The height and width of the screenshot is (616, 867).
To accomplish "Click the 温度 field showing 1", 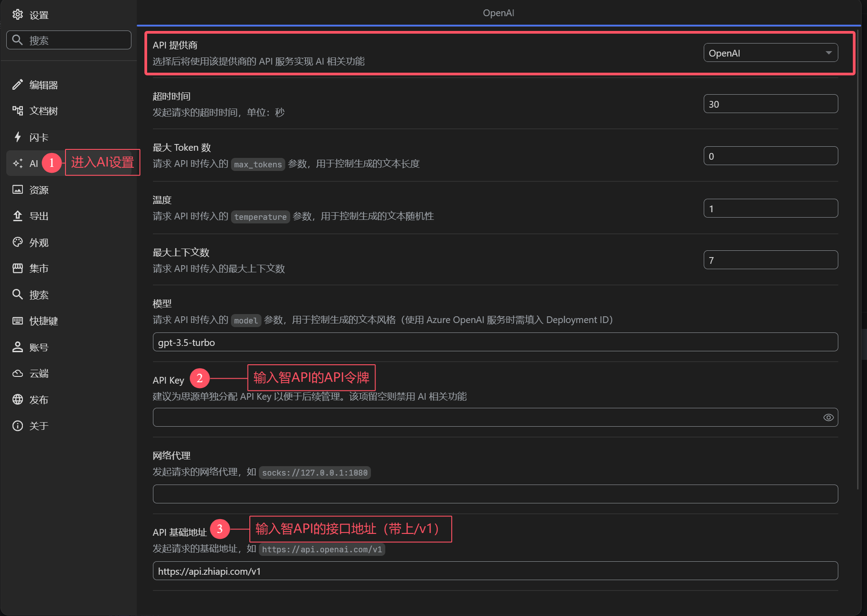I will (x=771, y=208).
